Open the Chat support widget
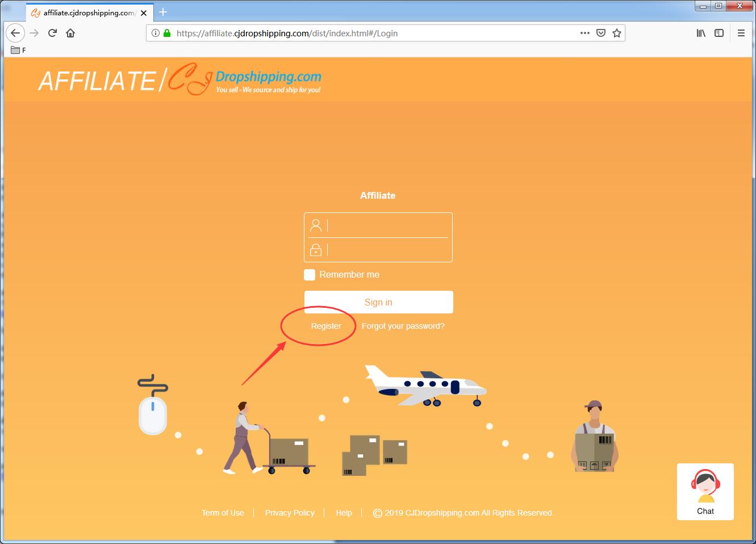Viewport: 756px width, 544px height. point(705,492)
